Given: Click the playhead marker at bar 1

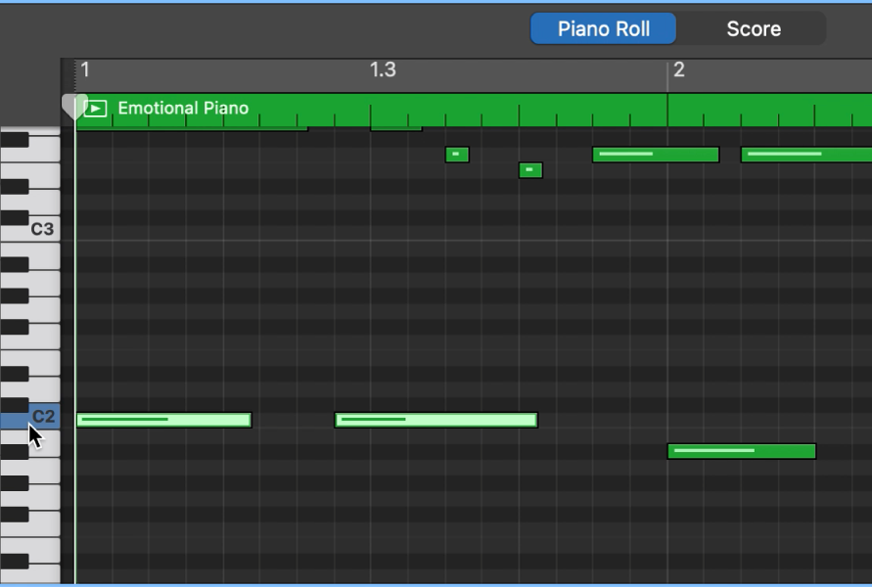Looking at the screenshot, I should click(75, 103).
